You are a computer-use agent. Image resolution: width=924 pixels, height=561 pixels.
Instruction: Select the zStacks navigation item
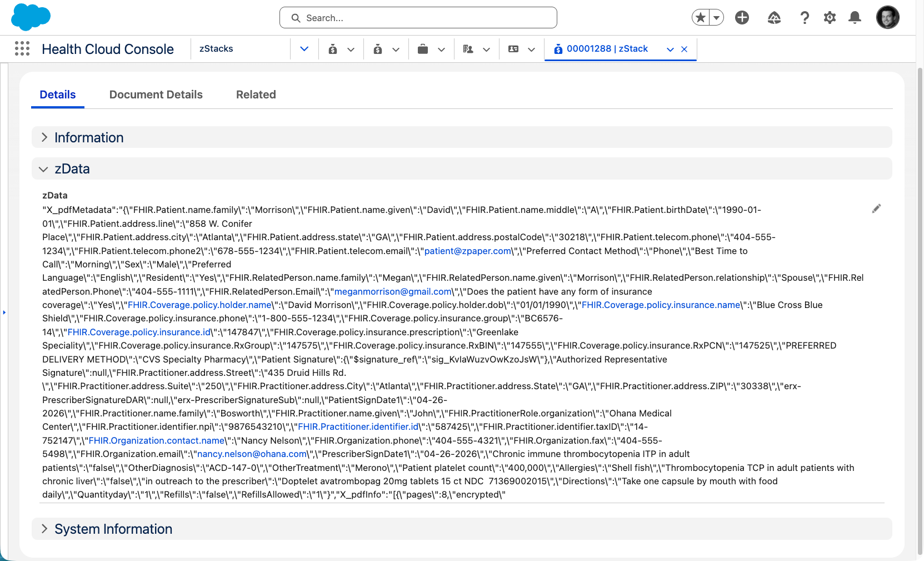click(x=217, y=49)
